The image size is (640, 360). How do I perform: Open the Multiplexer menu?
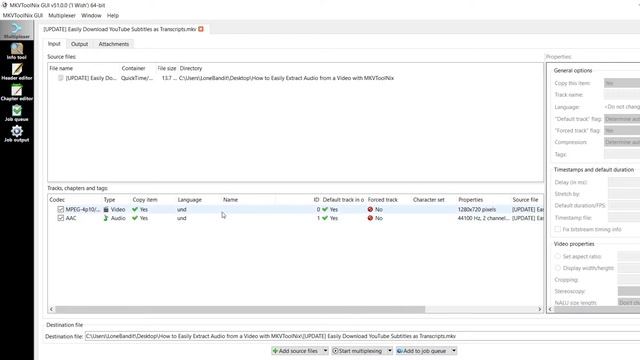pyautogui.click(x=62, y=15)
